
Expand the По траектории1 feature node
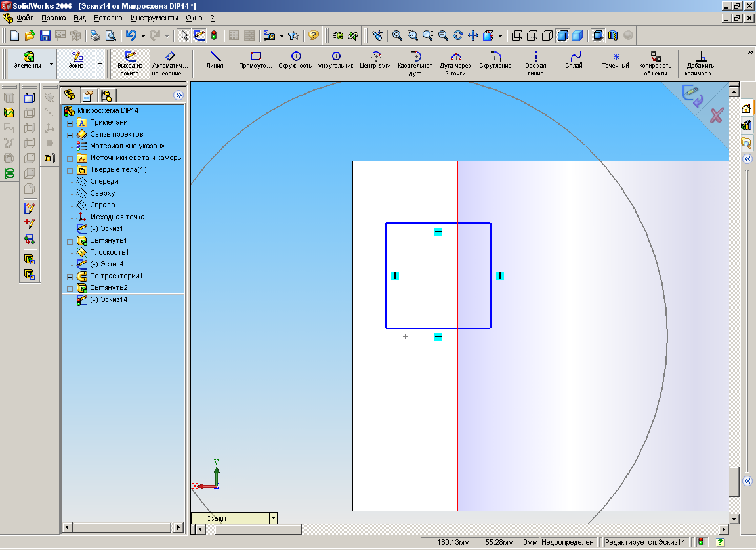pos(70,277)
